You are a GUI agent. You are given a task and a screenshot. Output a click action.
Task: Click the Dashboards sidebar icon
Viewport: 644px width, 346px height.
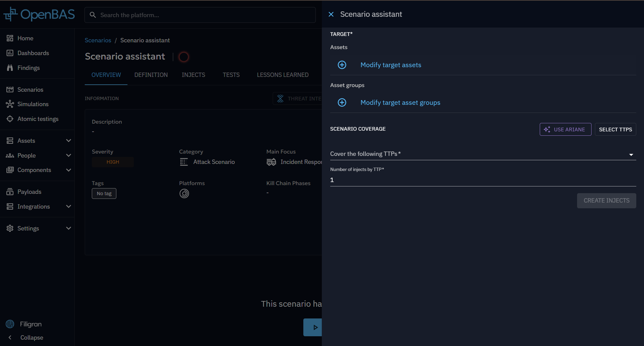(x=10, y=53)
